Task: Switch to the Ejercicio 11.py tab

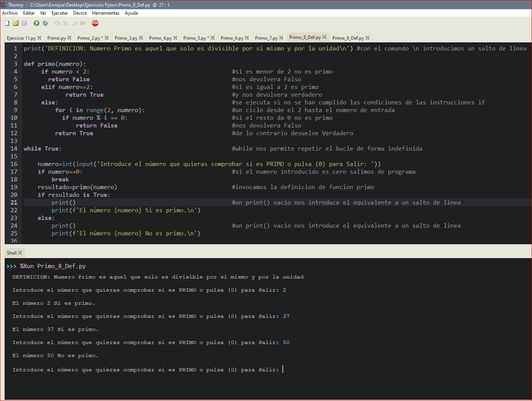Action: [x=21, y=37]
